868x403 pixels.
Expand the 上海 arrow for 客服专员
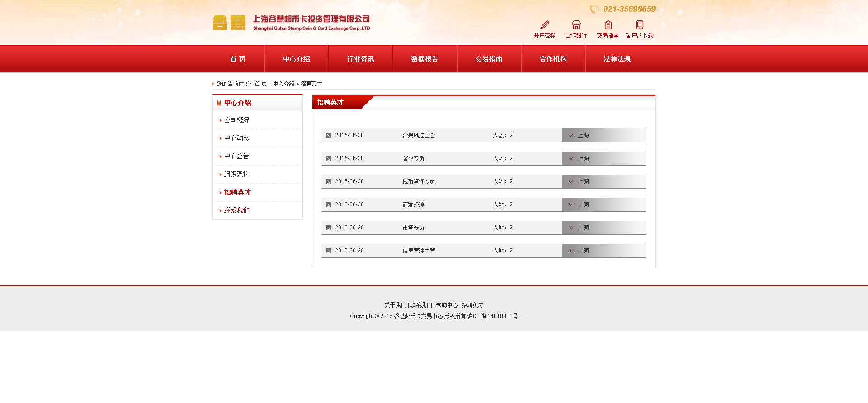click(571, 159)
